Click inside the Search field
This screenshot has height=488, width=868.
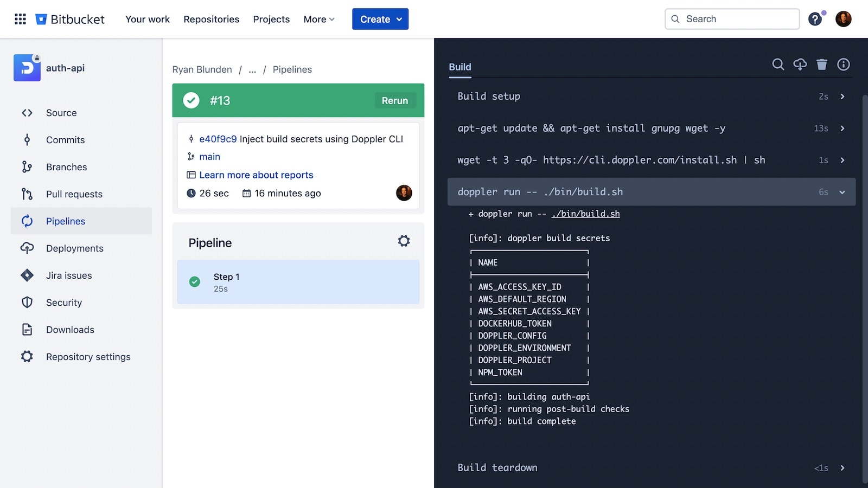click(x=732, y=19)
